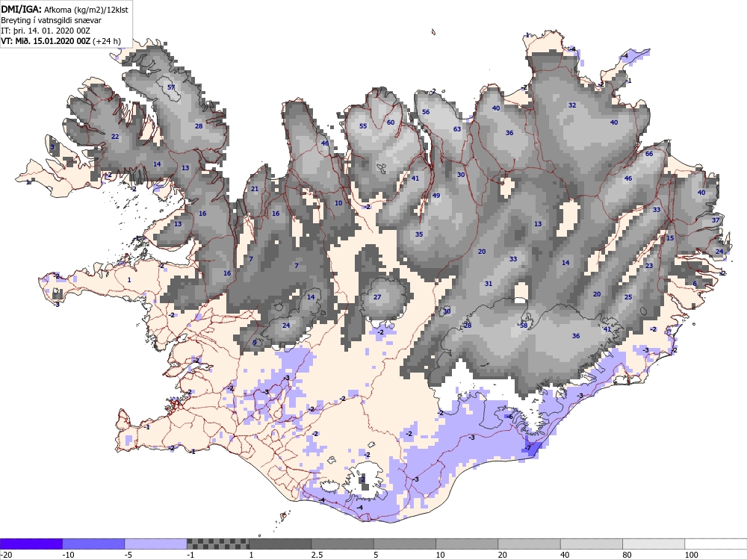Click the white above-100 legend swatch
This screenshot has width=747, height=560.
click(x=716, y=544)
